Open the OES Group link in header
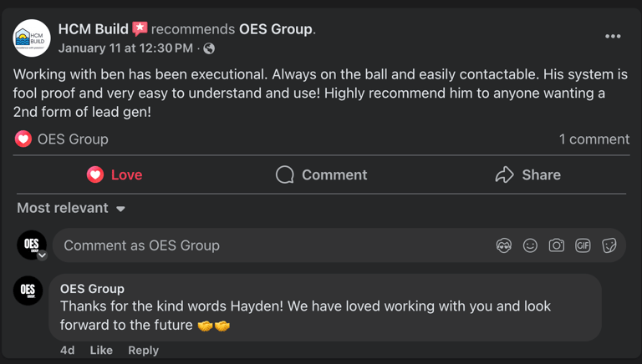642x364 pixels. [x=275, y=29]
